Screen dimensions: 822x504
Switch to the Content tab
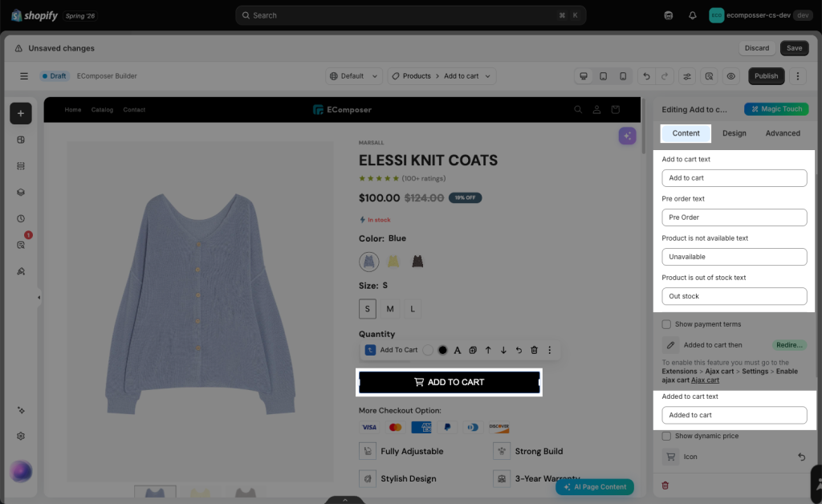point(686,133)
